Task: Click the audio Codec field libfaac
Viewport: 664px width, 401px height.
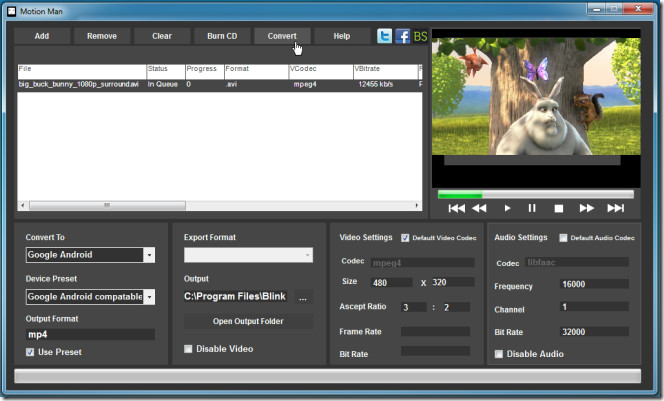Action: point(577,262)
